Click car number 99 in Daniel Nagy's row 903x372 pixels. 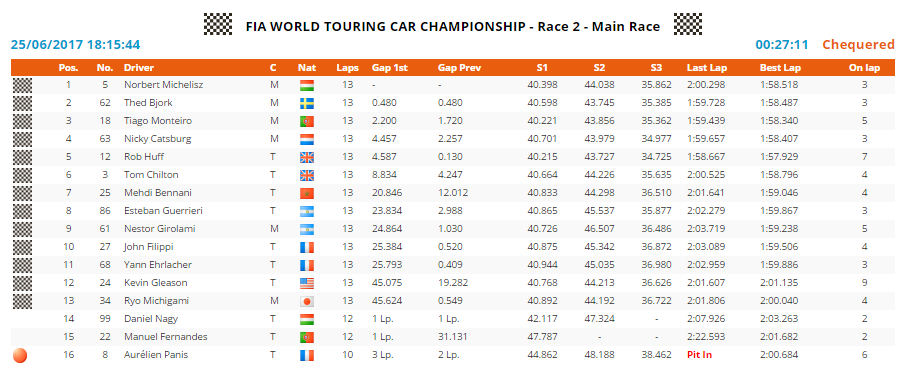(x=105, y=319)
